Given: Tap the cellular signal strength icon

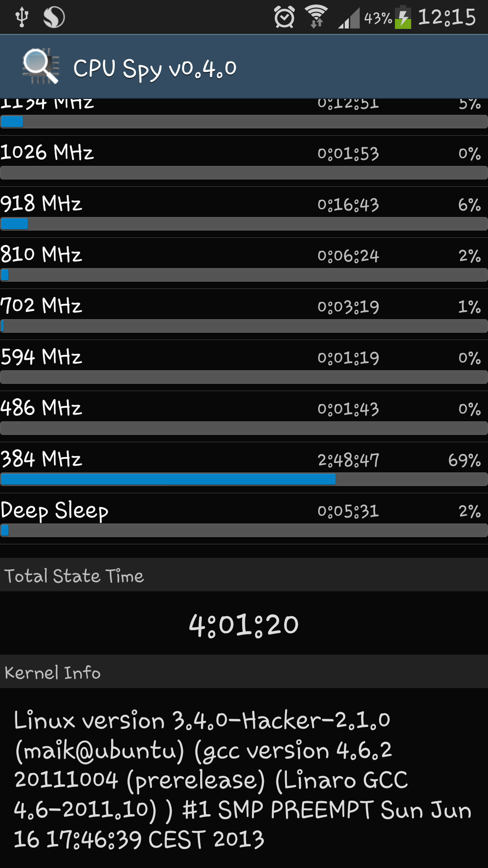Looking at the screenshot, I should (x=349, y=18).
